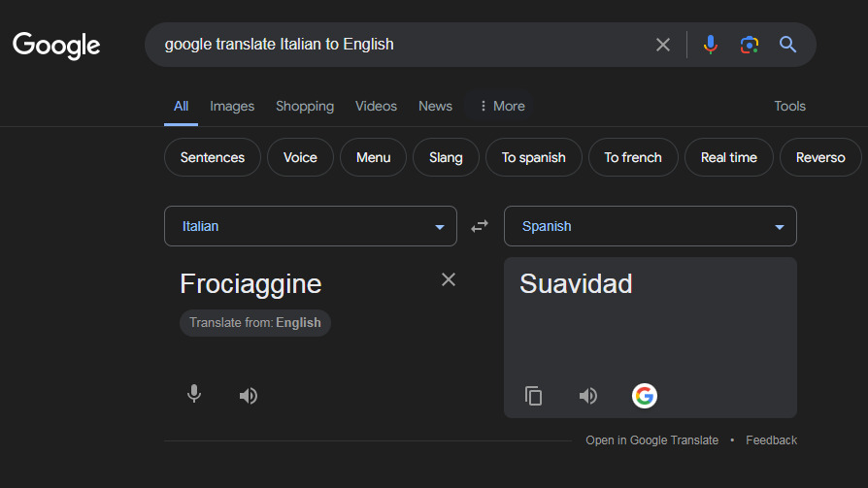
Task: Open in Google Translate link
Action: (x=652, y=440)
